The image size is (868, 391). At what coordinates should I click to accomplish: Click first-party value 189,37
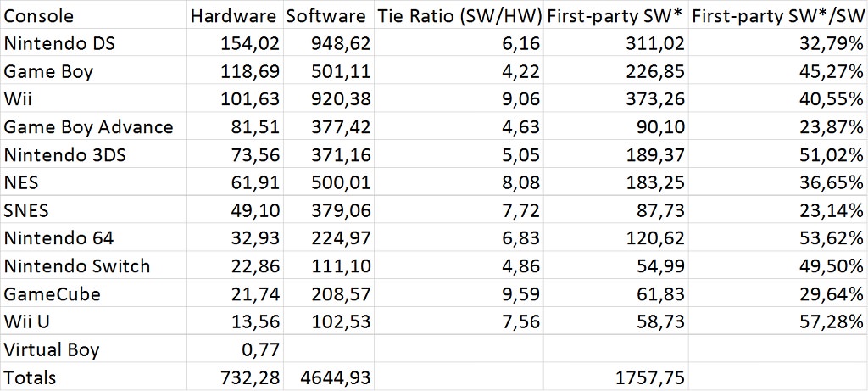click(x=615, y=154)
